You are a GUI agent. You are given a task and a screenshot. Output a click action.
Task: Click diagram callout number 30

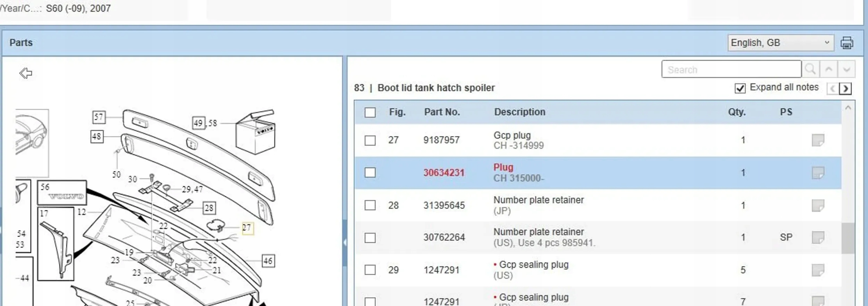point(133,179)
